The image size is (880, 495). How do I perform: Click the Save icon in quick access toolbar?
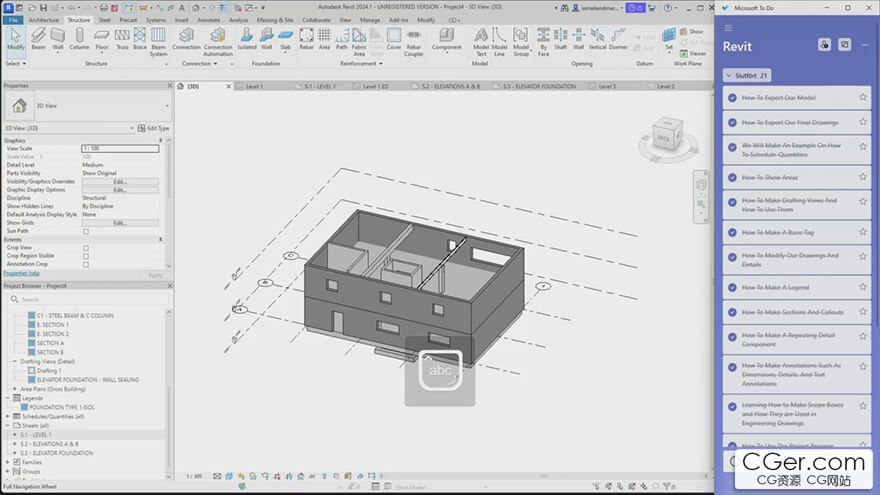(x=43, y=8)
